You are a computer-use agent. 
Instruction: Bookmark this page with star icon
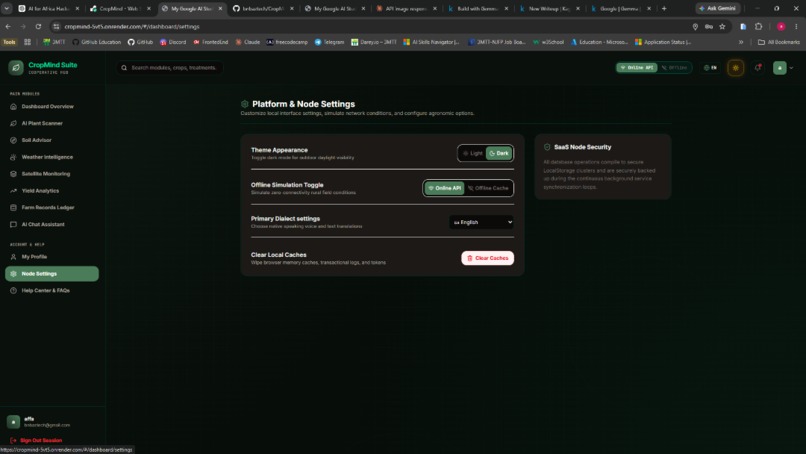[x=722, y=27]
